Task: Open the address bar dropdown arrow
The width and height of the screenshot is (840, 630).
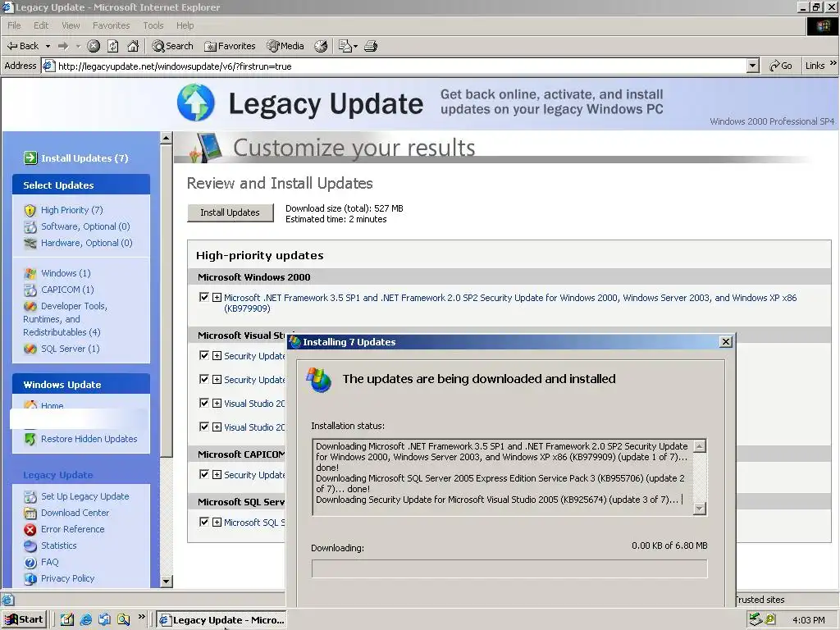Action: (753, 66)
